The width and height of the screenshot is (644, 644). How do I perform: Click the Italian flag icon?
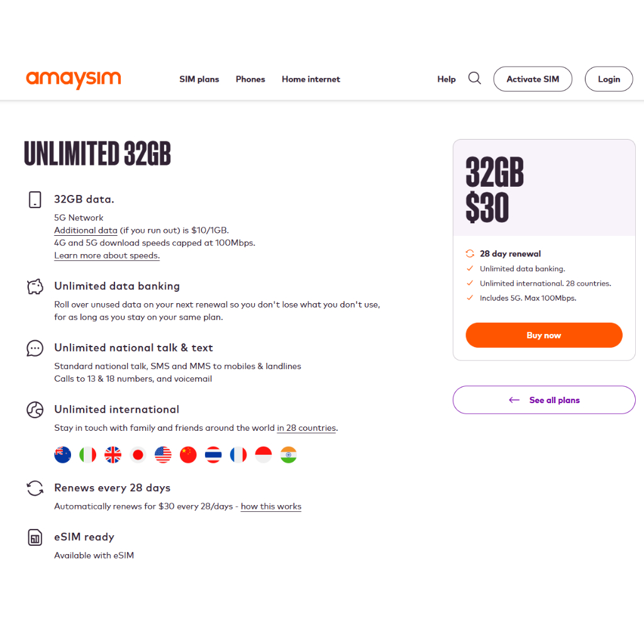tap(88, 455)
